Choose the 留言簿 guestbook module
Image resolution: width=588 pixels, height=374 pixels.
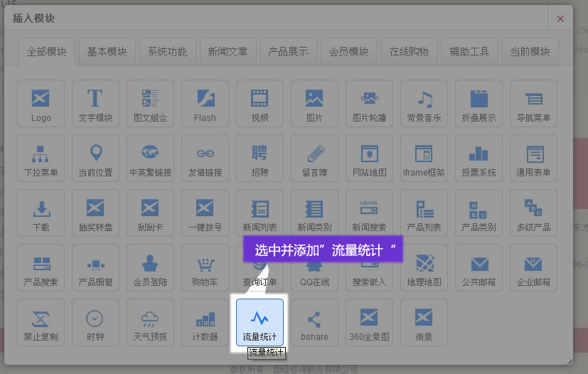[x=314, y=158]
